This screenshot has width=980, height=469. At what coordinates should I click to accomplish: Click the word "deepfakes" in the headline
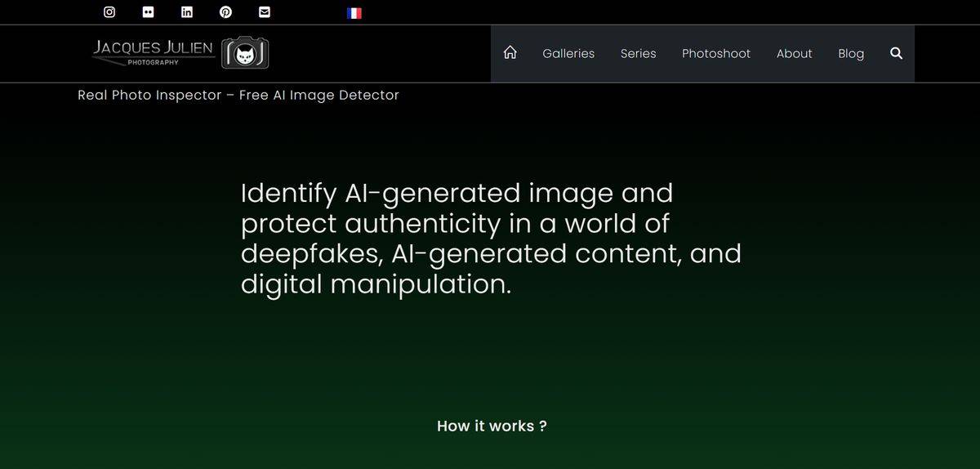click(312, 254)
